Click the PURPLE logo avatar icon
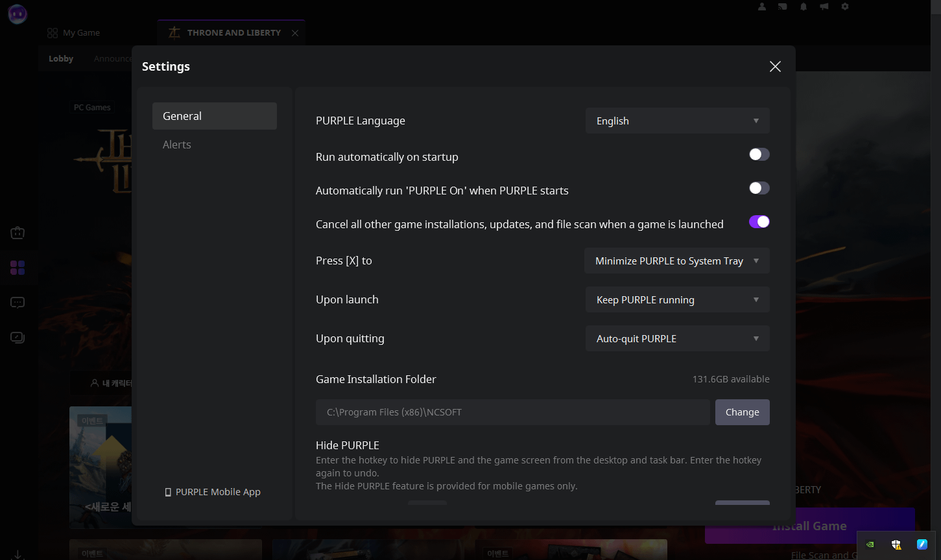The height and width of the screenshot is (560, 941). (18, 14)
